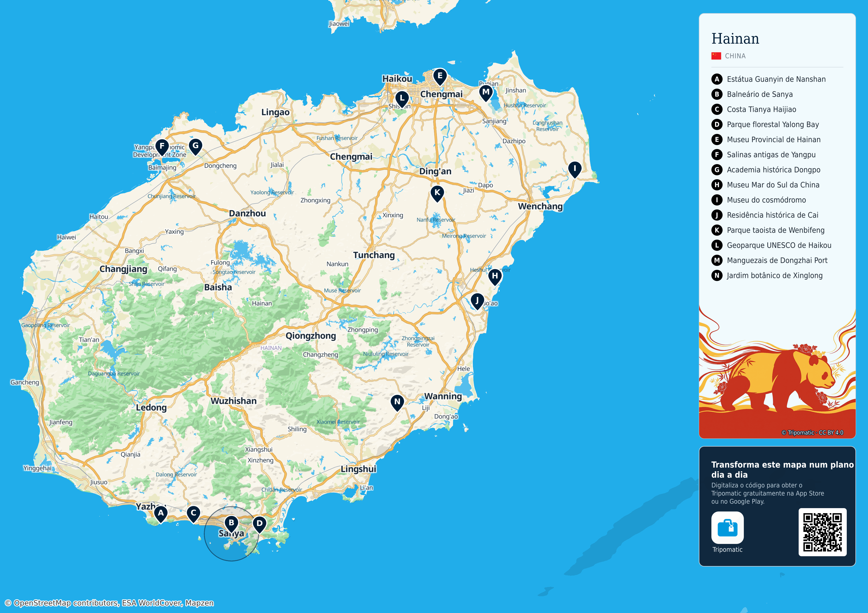868x613 pixels.
Task: Select 'Manguezais de Dongzhai Port' entry
Action: coord(777,261)
